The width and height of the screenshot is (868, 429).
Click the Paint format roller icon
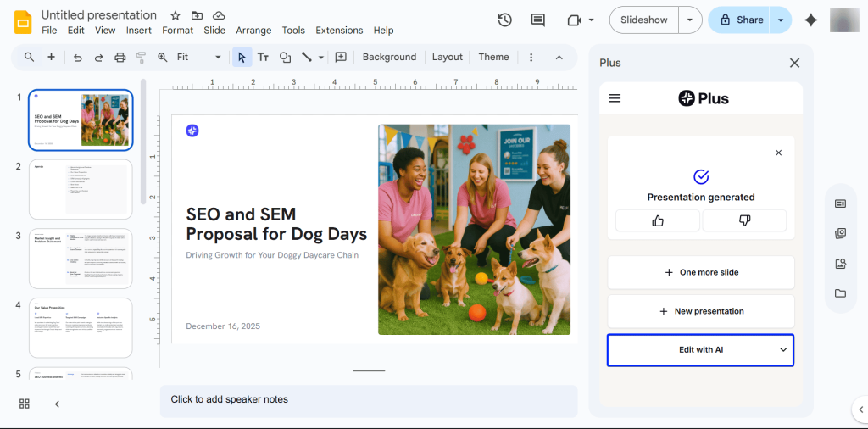pos(141,58)
